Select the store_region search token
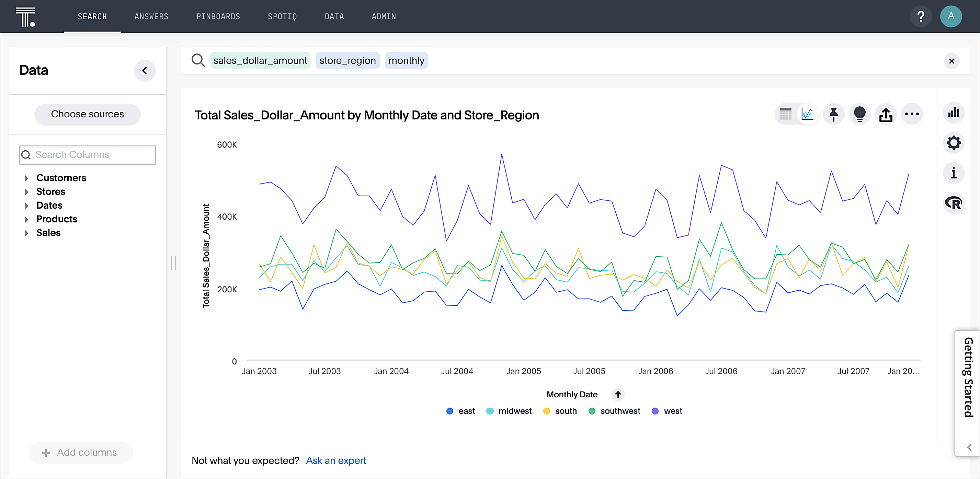The height and width of the screenshot is (479, 980). click(x=348, y=60)
